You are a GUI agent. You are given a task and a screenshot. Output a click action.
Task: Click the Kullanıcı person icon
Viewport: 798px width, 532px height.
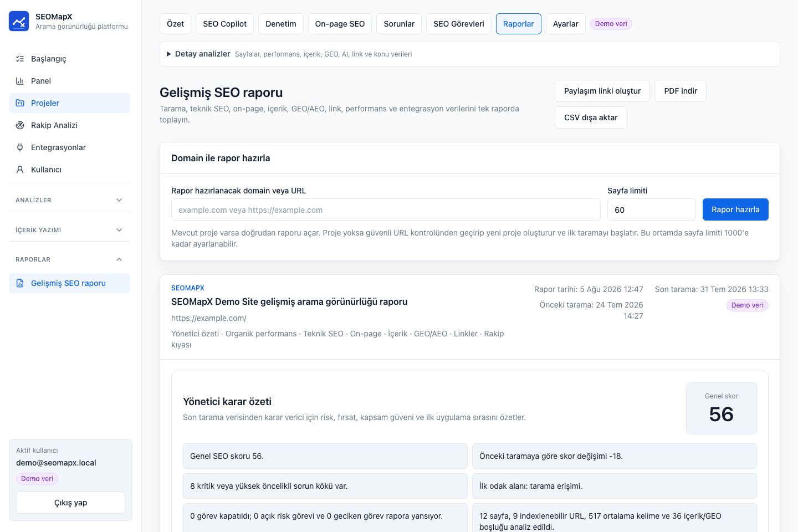(20, 170)
